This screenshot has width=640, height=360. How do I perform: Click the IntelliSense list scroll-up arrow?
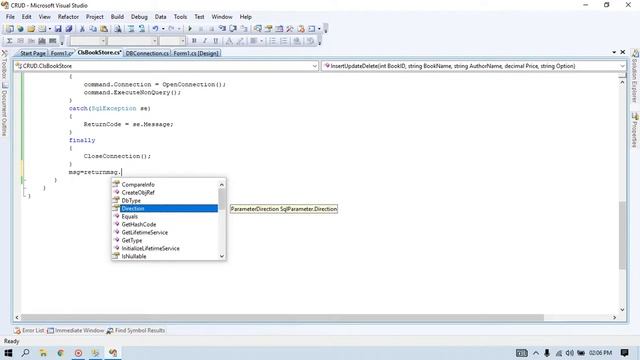coord(222,184)
